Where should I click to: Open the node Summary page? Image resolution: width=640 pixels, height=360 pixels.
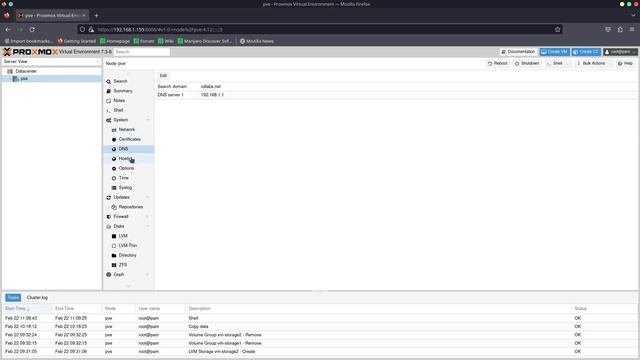122,91
